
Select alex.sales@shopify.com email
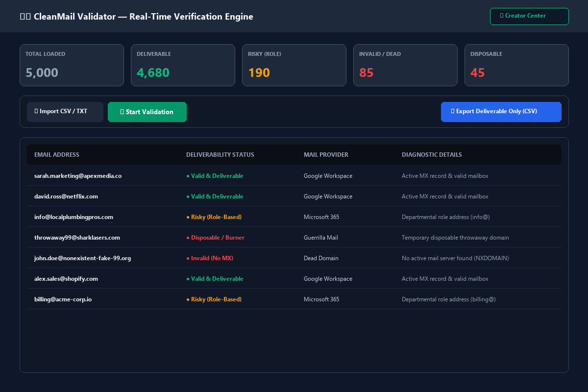point(66,279)
